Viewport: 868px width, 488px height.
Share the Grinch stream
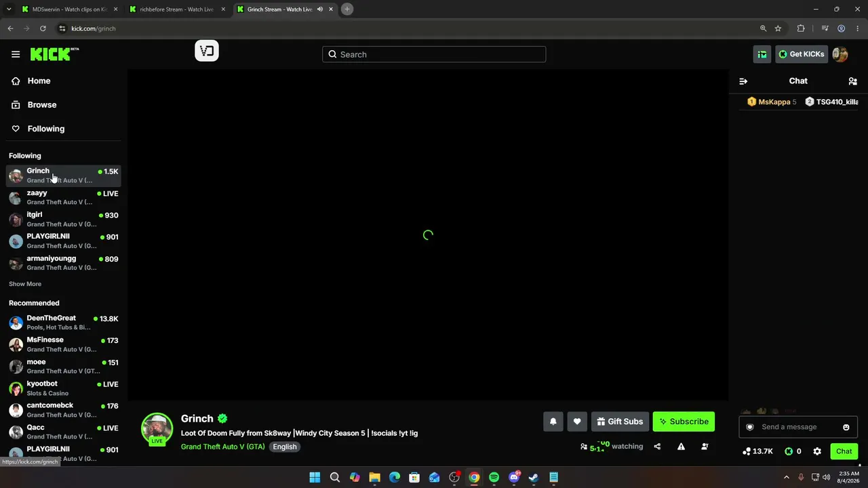click(657, 447)
